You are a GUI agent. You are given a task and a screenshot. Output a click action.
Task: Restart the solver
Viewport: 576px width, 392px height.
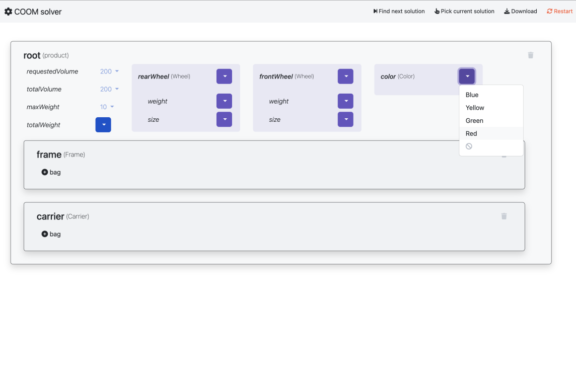click(x=559, y=11)
